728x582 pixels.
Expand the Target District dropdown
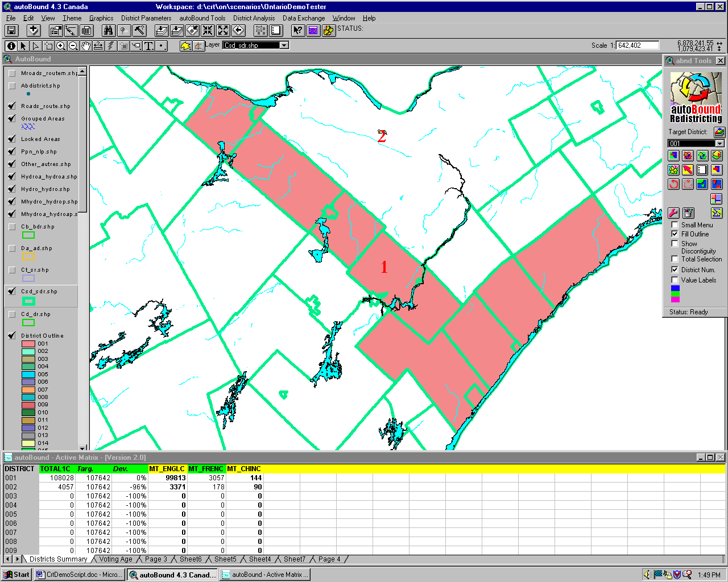pyautogui.click(x=719, y=144)
